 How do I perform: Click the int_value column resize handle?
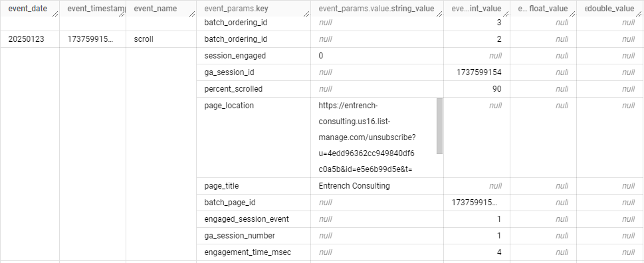[506, 14]
